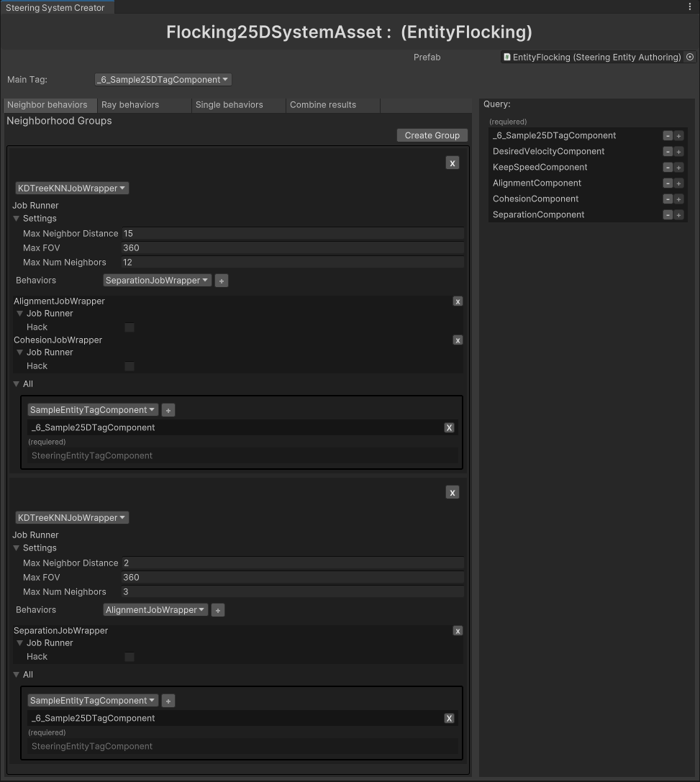Screen dimensions: 700x782
Task: Click the first Max Neighbor Distance field
Action: 292,234
